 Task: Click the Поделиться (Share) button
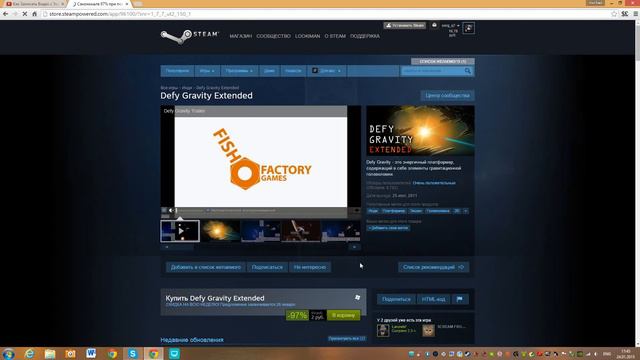(x=396, y=299)
